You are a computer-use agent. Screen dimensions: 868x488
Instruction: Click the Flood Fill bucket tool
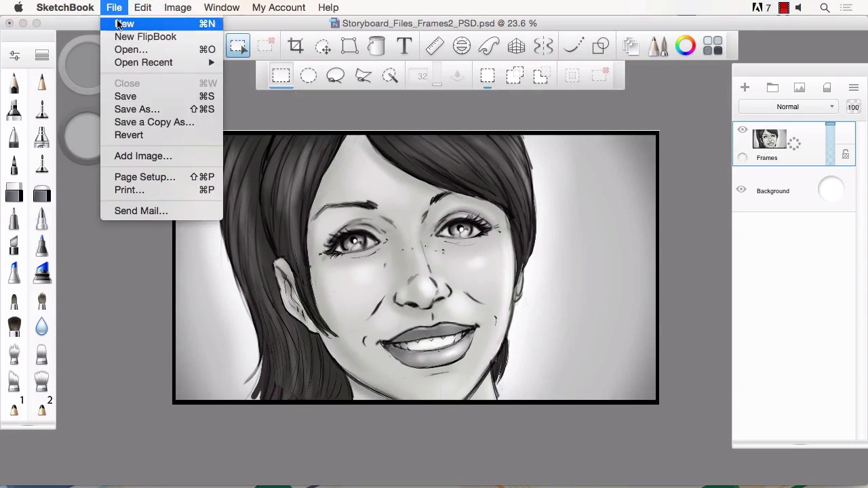point(376,46)
